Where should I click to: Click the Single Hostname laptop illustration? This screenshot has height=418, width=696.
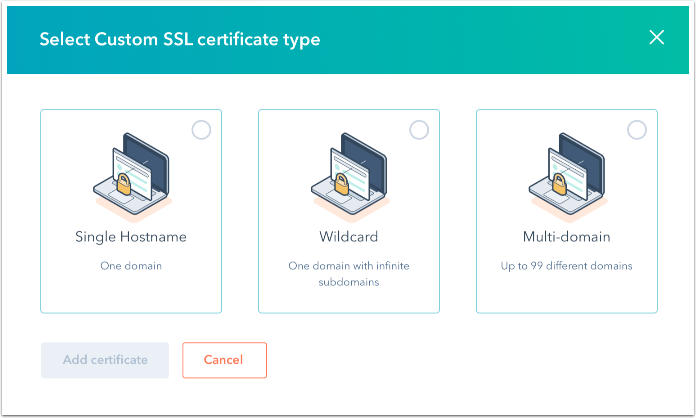point(131,175)
